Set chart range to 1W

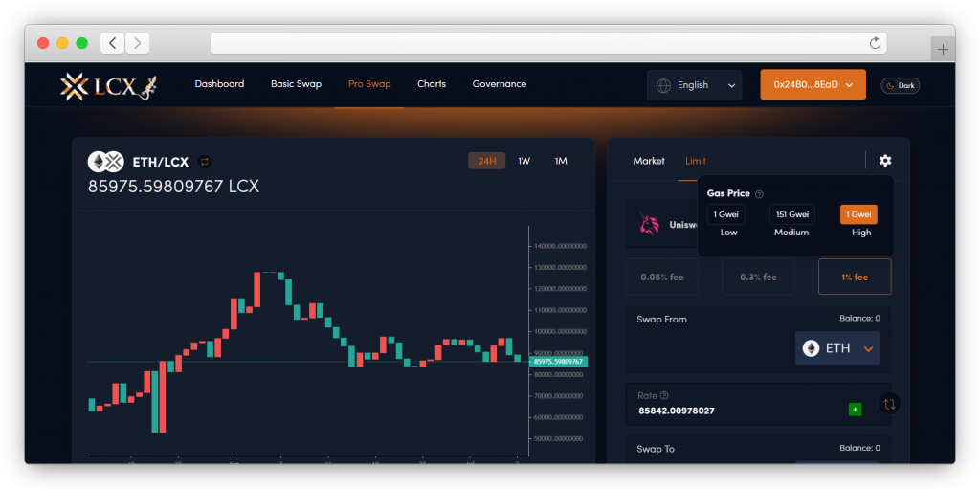pyautogui.click(x=523, y=161)
